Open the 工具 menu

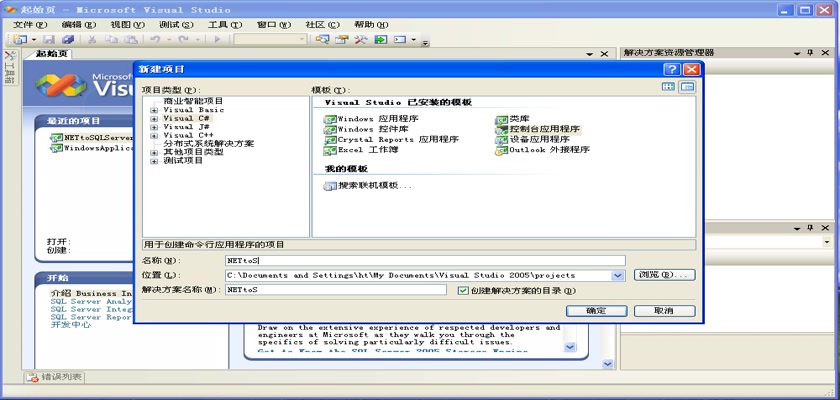tap(225, 25)
